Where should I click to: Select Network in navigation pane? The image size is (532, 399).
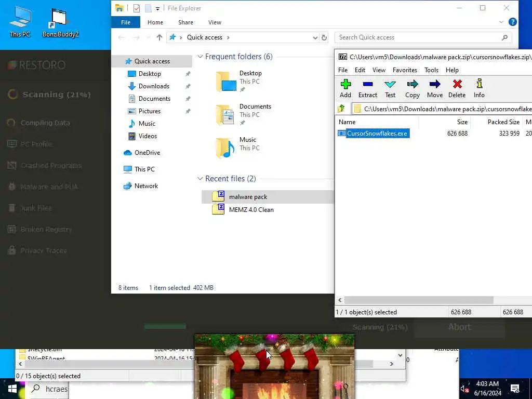coord(146,186)
